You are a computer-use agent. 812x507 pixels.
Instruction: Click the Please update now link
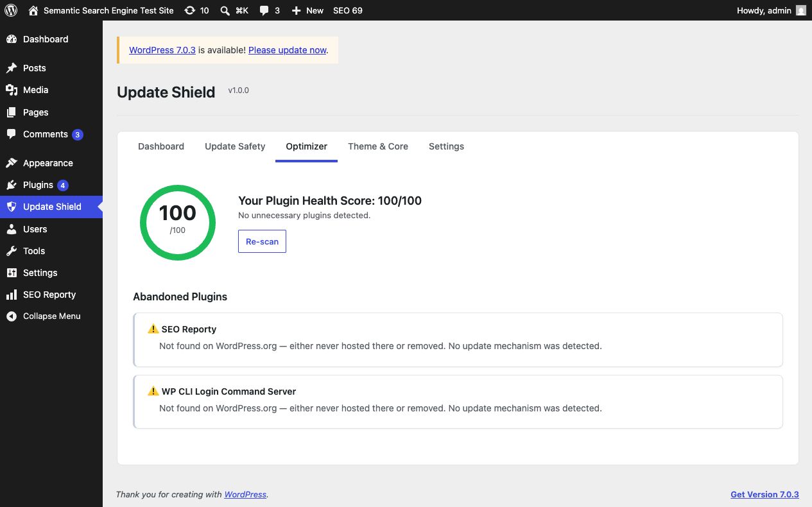point(288,50)
